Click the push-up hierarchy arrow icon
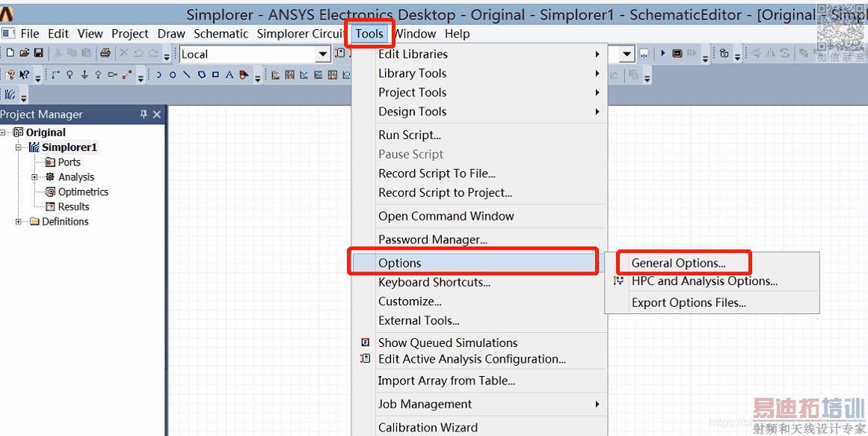This screenshot has height=436, width=868. [x=724, y=53]
